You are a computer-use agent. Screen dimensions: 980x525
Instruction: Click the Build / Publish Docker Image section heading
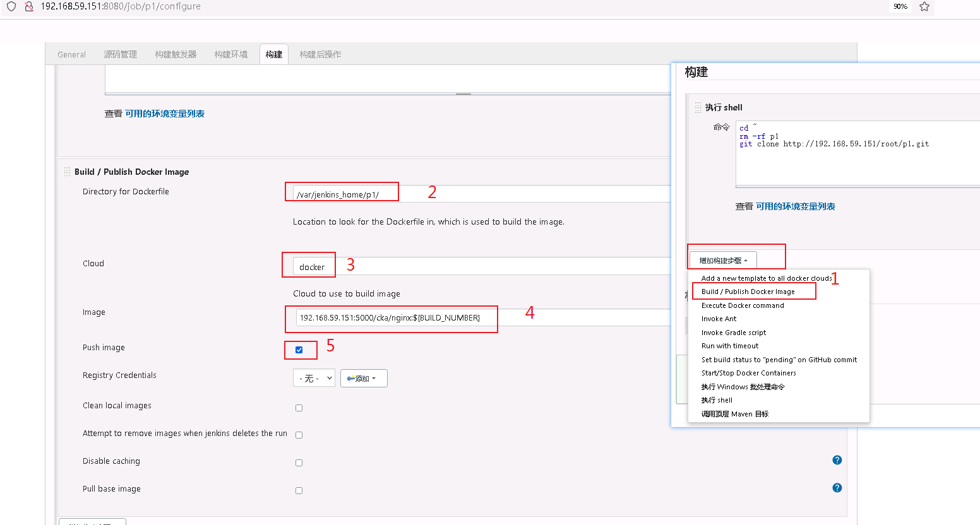click(x=132, y=172)
